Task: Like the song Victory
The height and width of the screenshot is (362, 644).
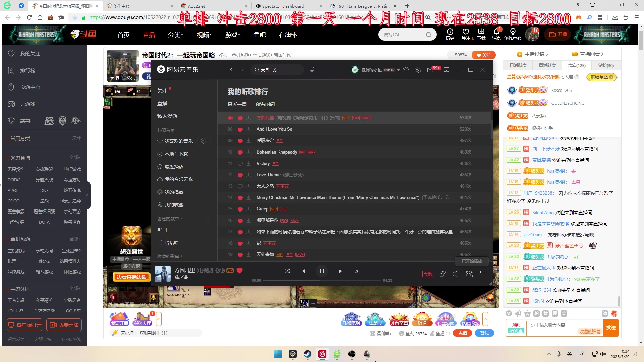Action: click(x=240, y=164)
